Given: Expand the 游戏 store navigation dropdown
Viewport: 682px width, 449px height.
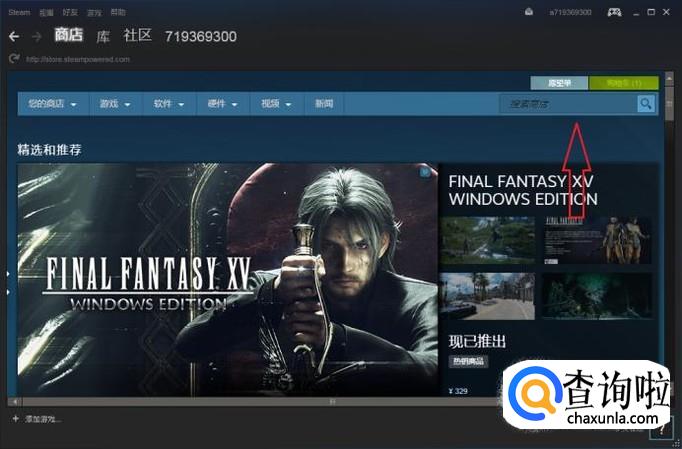Looking at the screenshot, I should 115,104.
